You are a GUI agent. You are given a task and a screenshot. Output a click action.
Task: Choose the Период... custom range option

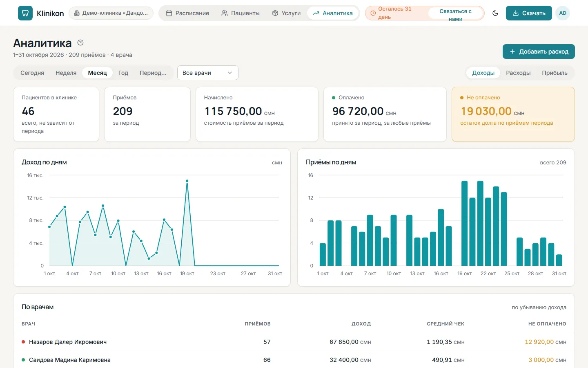tap(153, 73)
